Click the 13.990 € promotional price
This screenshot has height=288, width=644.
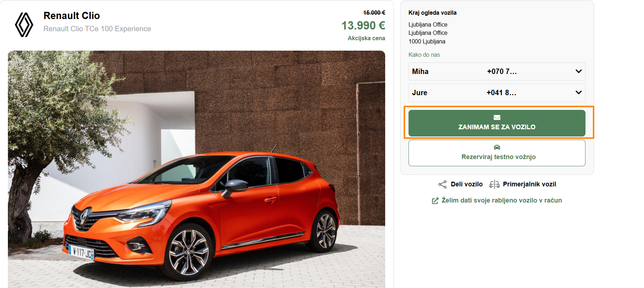tap(363, 25)
